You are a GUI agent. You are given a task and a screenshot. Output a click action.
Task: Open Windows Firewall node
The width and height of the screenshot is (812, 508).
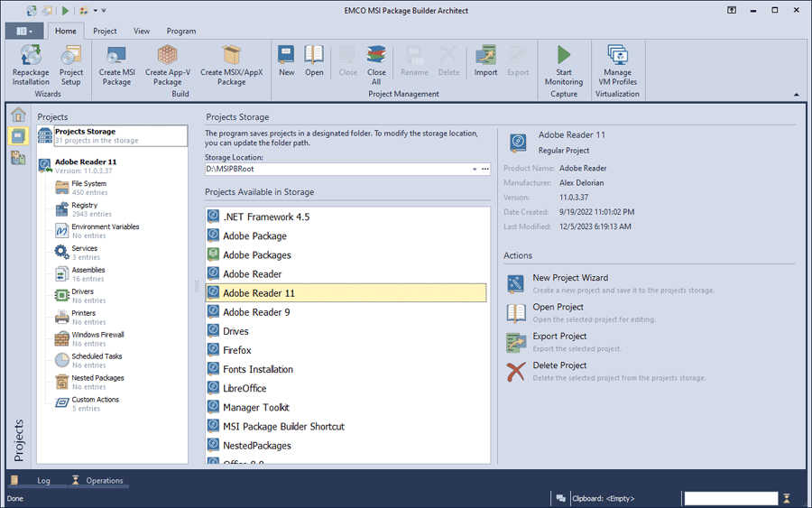coord(89,338)
